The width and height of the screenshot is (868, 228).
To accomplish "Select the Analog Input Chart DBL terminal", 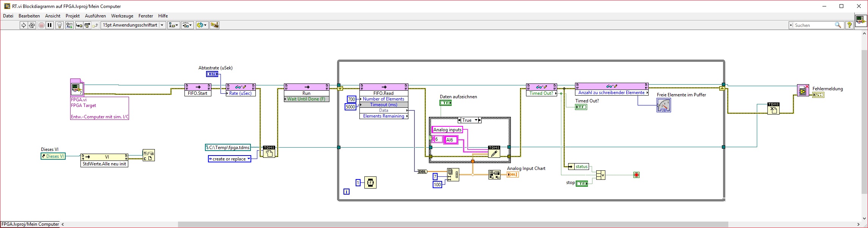I will [513, 175].
